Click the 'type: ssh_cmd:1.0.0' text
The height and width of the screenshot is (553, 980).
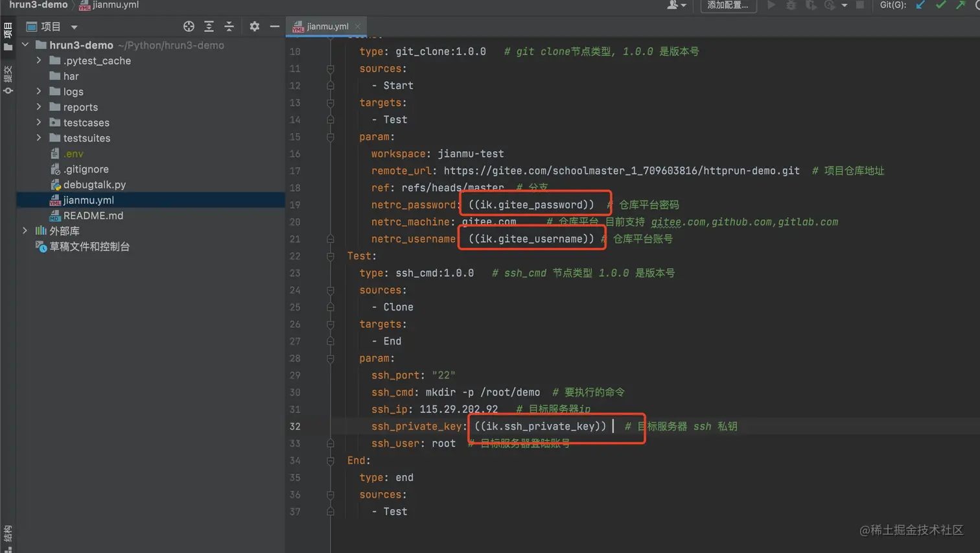(417, 273)
